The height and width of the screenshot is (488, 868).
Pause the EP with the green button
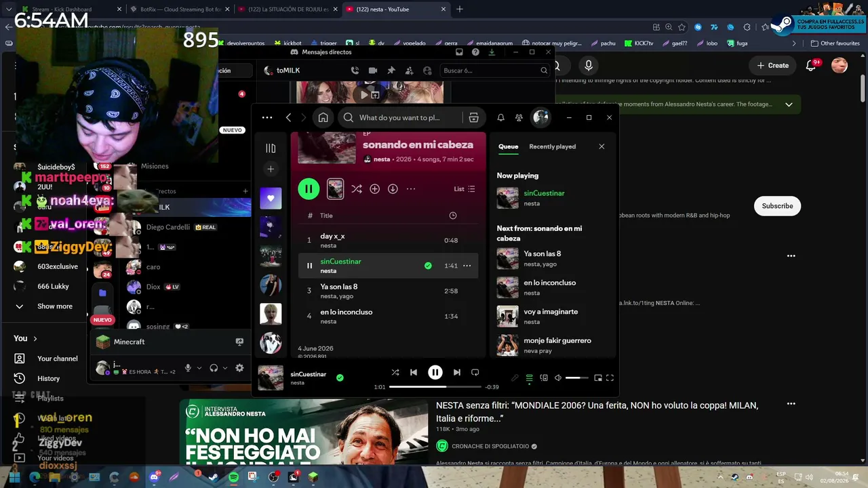click(x=309, y=189)
